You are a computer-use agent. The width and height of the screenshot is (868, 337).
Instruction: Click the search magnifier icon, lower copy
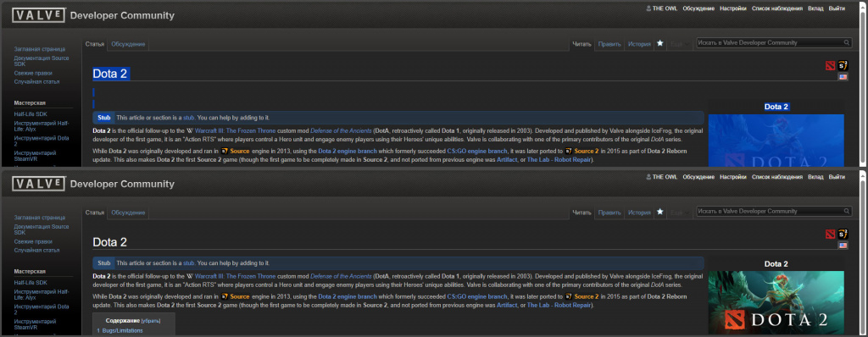847,212
